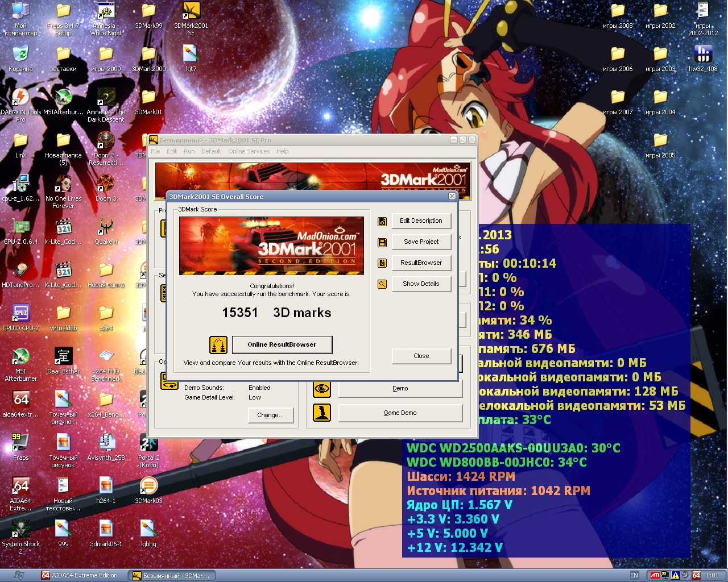Click the Edit Description notepad icon
Viewport: 728px width, 582px height.
pyautogui.click(x=382, y=221)
